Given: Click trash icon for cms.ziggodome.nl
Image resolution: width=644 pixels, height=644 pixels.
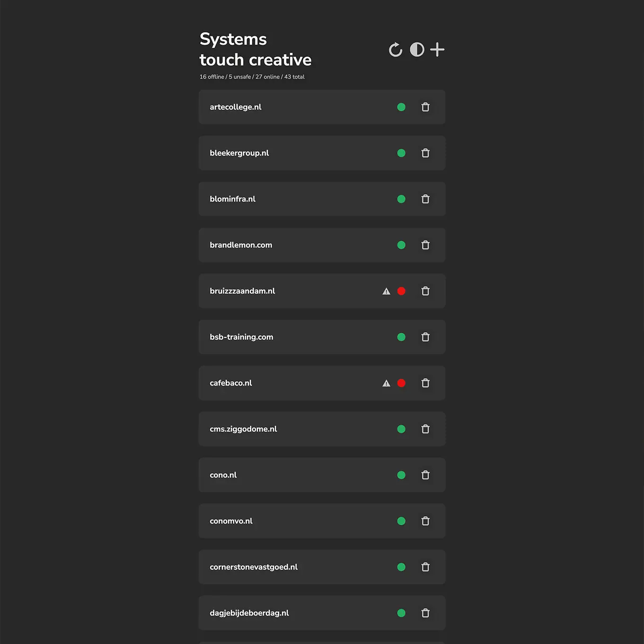Looking at the screenshot, I should pos(425,429).
